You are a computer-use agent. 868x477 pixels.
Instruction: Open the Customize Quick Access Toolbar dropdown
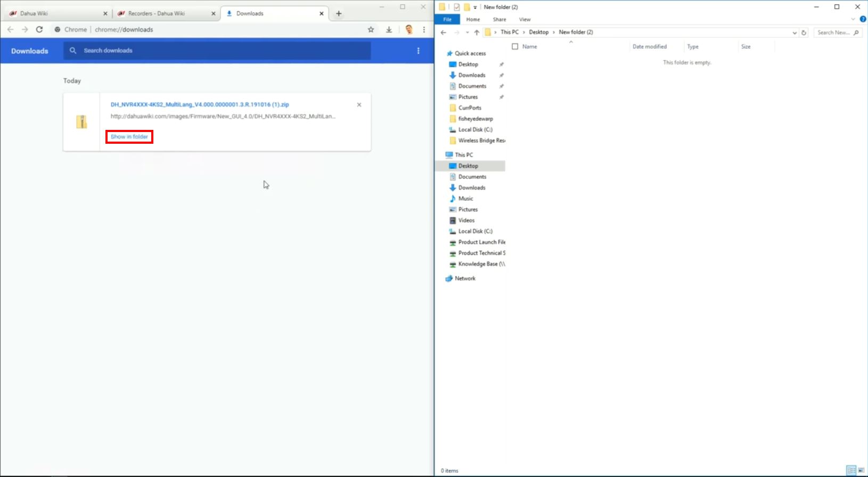(475, 7)
